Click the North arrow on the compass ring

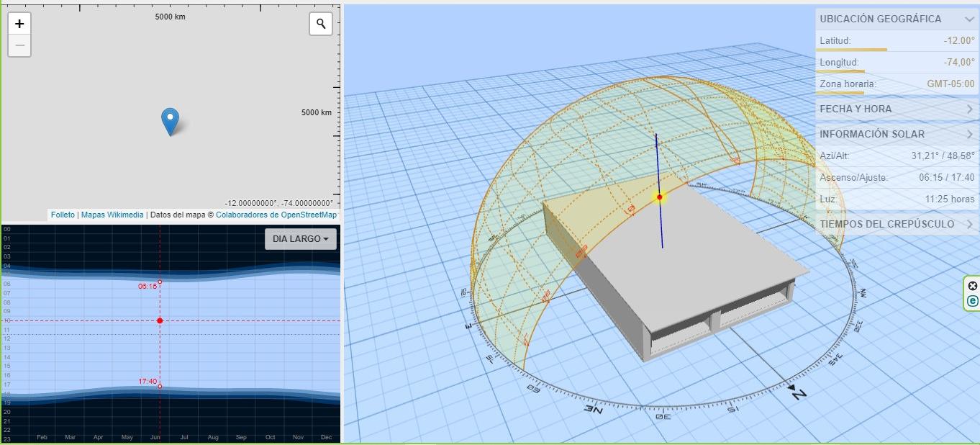(x=797, y=392)
